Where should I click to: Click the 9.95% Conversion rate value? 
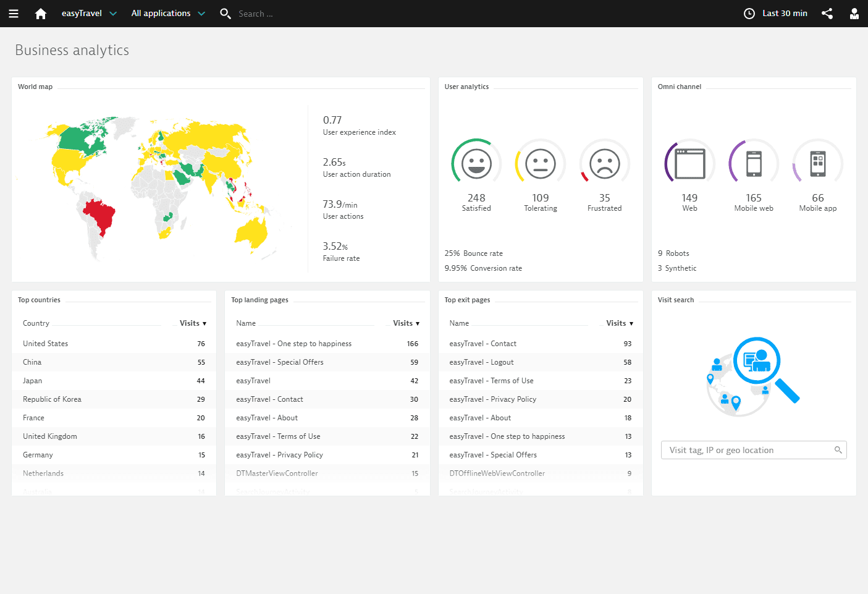tap(483, 268)
